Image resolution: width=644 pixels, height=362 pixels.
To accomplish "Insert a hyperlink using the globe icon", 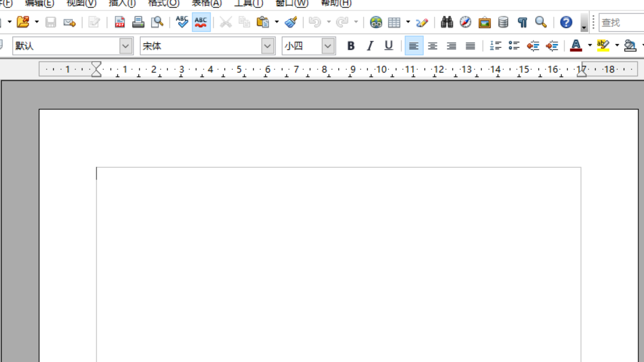I will point(375,22).
